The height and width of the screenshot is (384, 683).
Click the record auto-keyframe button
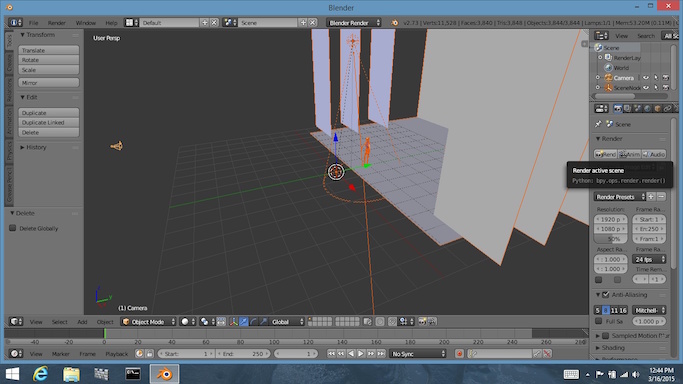tap(459, 354)
